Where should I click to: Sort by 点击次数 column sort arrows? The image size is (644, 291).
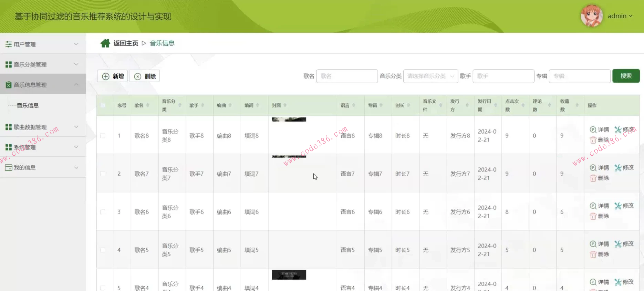click(x=523, y=105)
